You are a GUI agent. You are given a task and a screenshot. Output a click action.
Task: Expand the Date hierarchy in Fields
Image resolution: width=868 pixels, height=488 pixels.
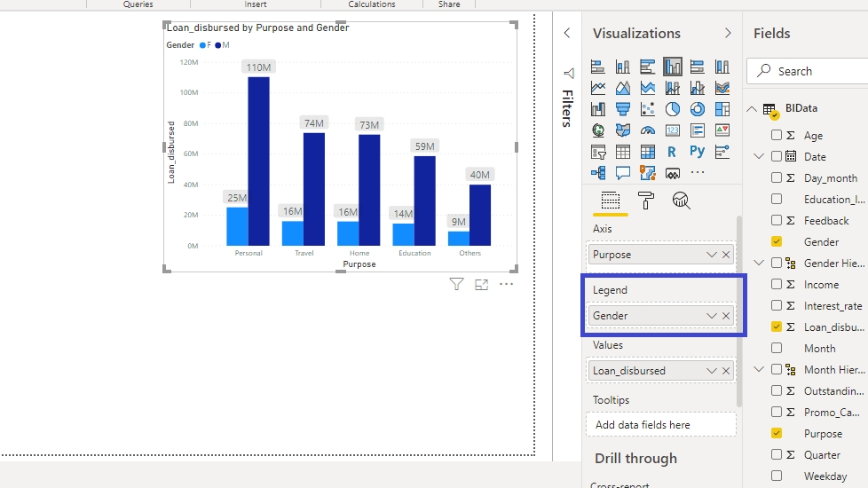point(759,157)
